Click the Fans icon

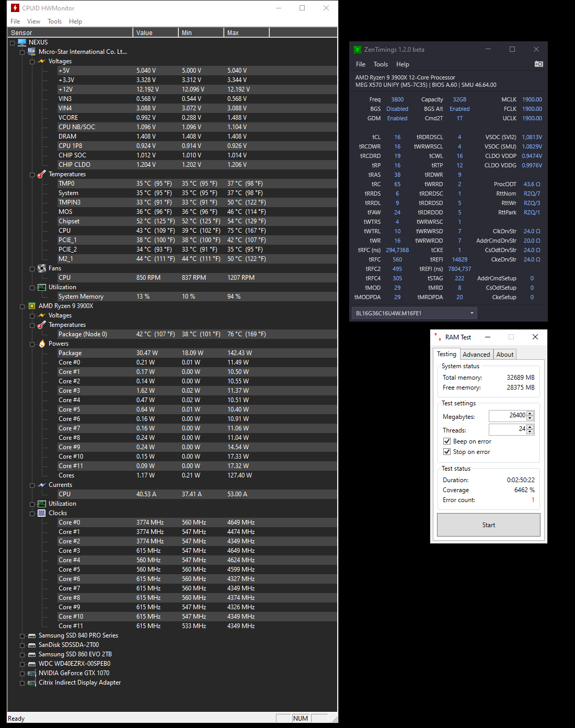[x=42, y=268]
